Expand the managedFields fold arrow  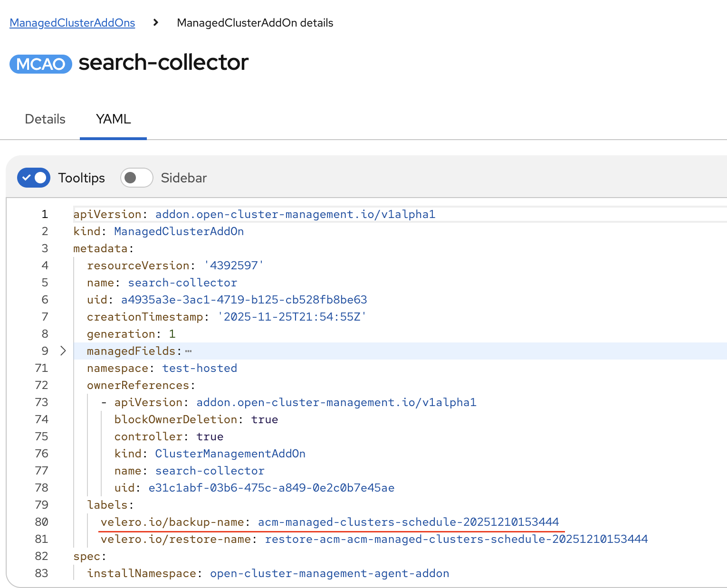tap(63, 351)
